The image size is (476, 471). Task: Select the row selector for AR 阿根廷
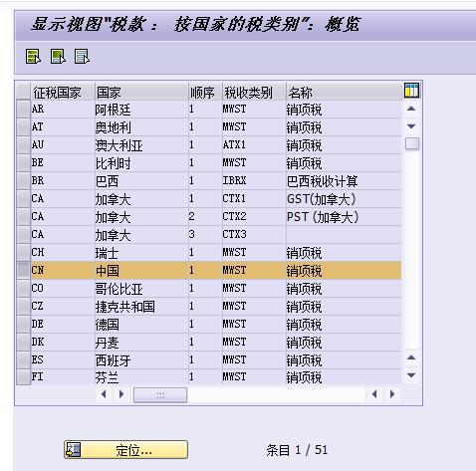click(x=23, y=109)
